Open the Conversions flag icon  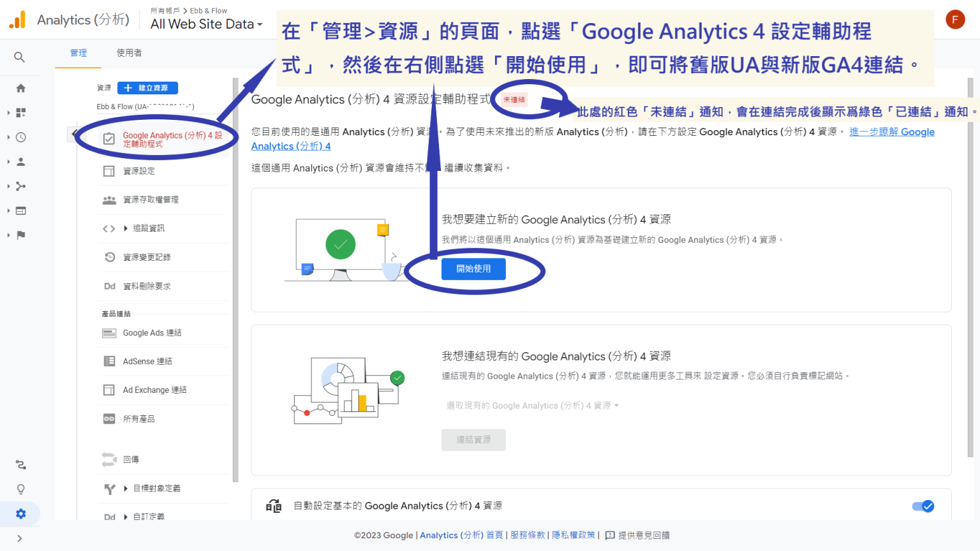coord(20,235)
